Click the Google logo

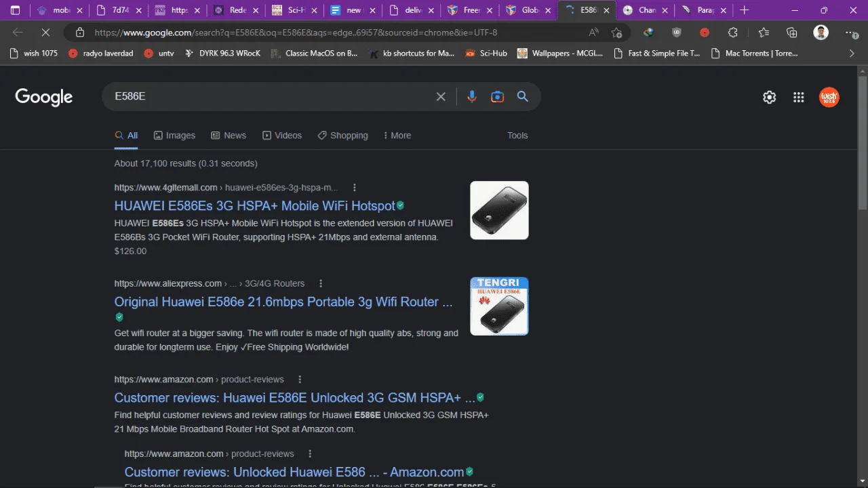pos(44,97)
